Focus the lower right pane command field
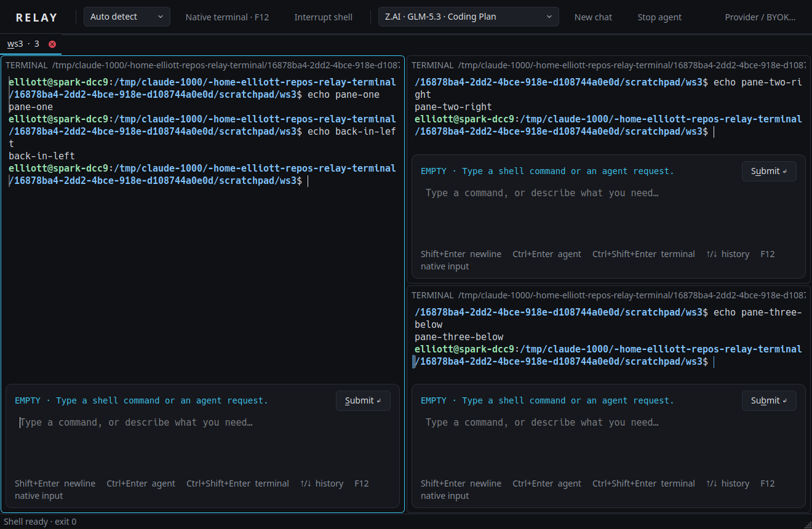 pos(608,443)
